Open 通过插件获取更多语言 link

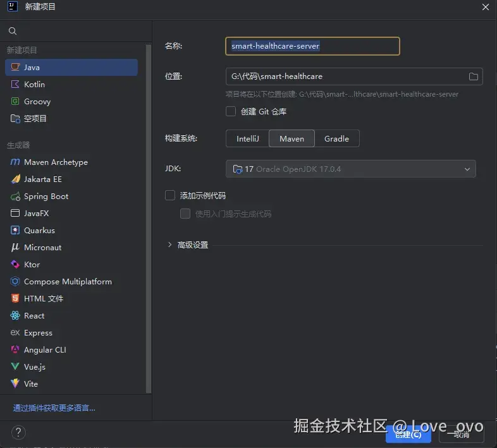54,408
